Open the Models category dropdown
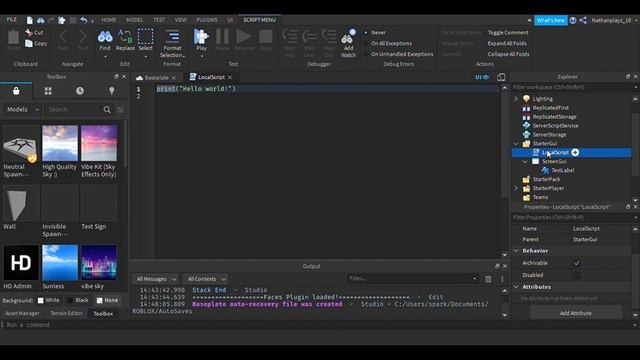This screenshot has width=640, height=360. click(x=23, y=109)
